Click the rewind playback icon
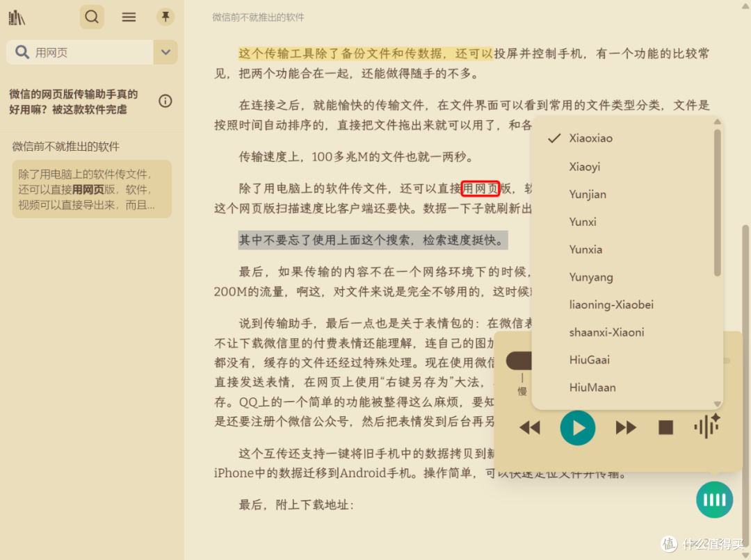 530,428
